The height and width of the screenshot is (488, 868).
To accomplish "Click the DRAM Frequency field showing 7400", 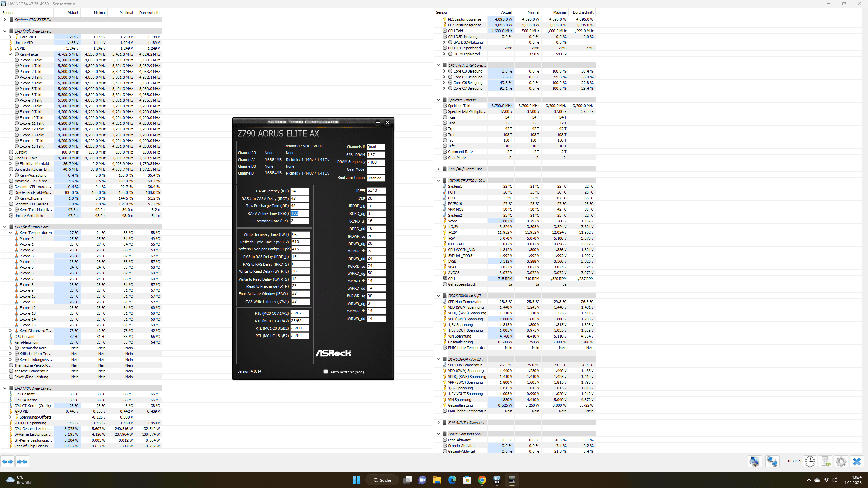I will coord(376,162).
